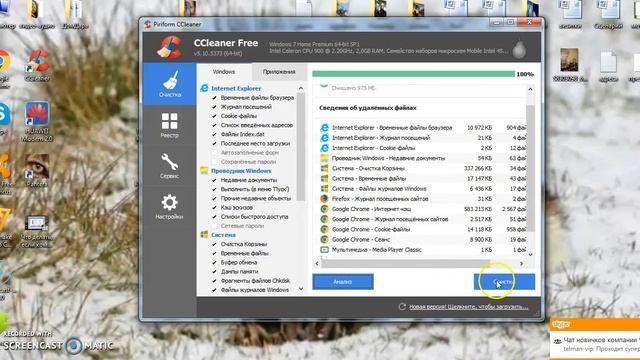
Task: Toggle the Cookie-файлы checkbox under Internet Explorer
Action: tap(214, 116)
